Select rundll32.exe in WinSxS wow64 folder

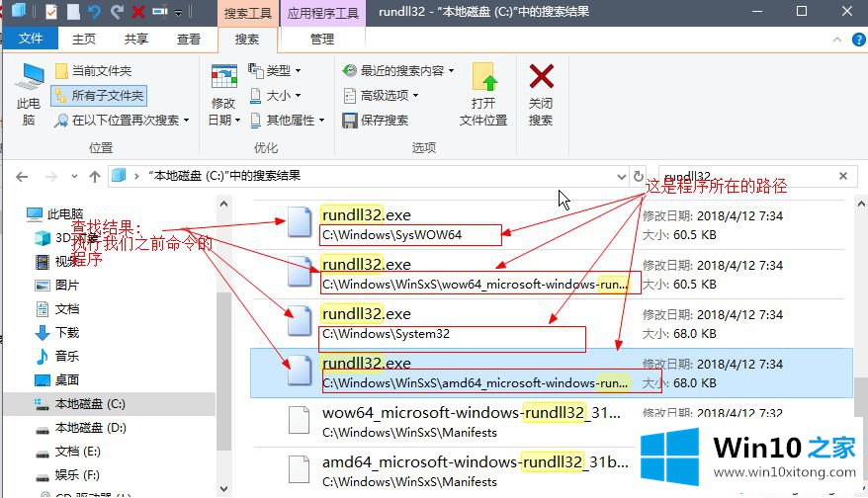pos(551,274)
